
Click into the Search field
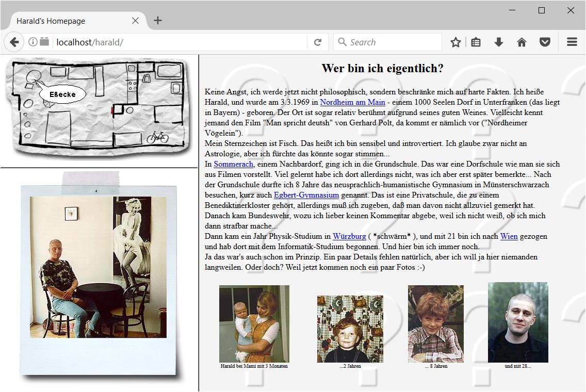[x=387, y=42]
